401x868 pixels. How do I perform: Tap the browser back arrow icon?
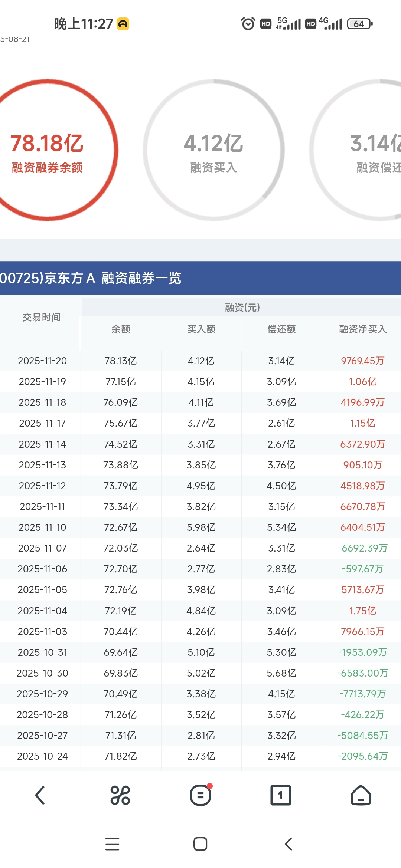[x=40, y=795]
